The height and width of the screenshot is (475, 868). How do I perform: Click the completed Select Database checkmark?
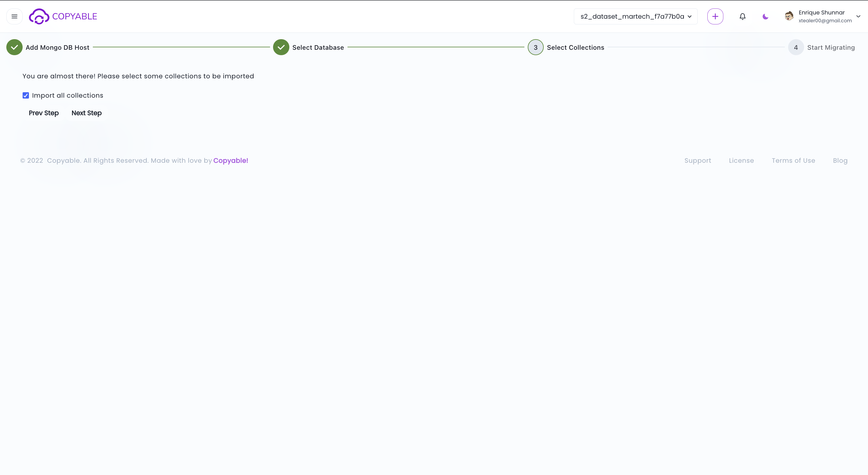[x=281, y=47]
